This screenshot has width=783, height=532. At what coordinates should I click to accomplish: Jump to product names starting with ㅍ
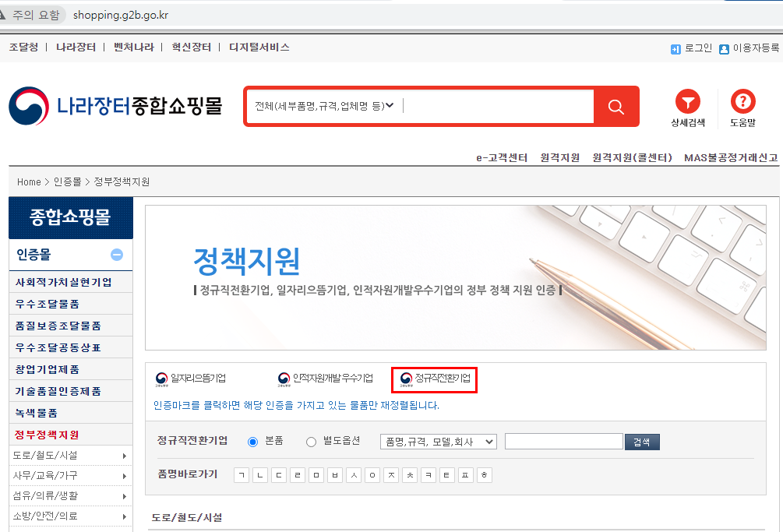[x=465, y=475]
